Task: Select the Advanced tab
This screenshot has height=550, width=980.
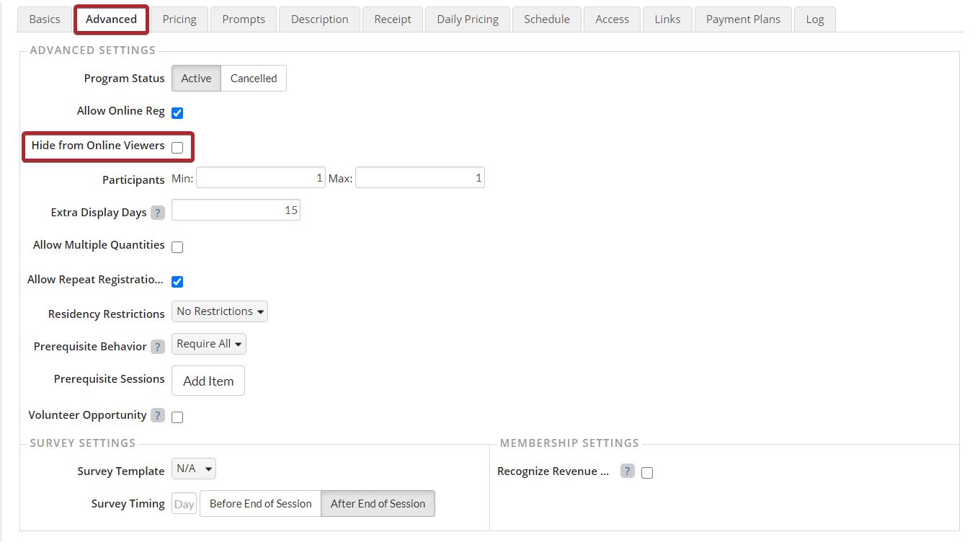Action: pyautogui.click(x=111, y=19)
